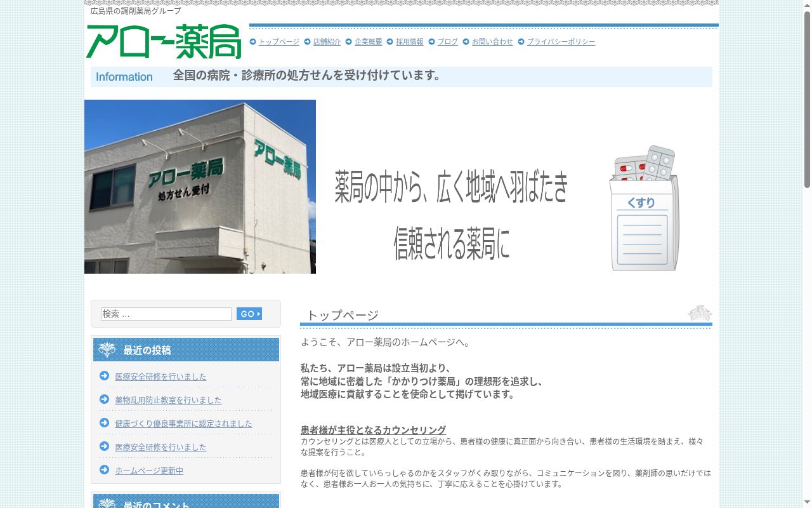The height and width of the screenshot is (508, 812).
Task: Open 採用情報 in the top menu
Action: 410,42
